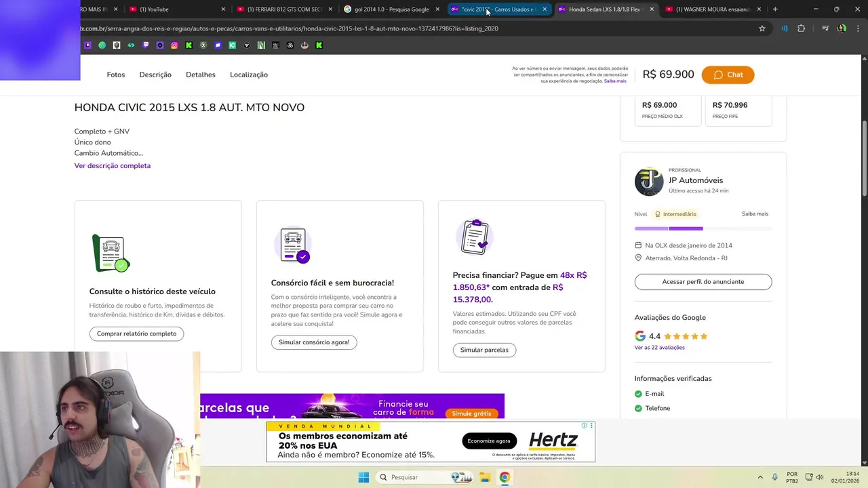The image size is (868, 488).
Task: Click the green check icon beside Telefone
Action: tap(638, 408)
